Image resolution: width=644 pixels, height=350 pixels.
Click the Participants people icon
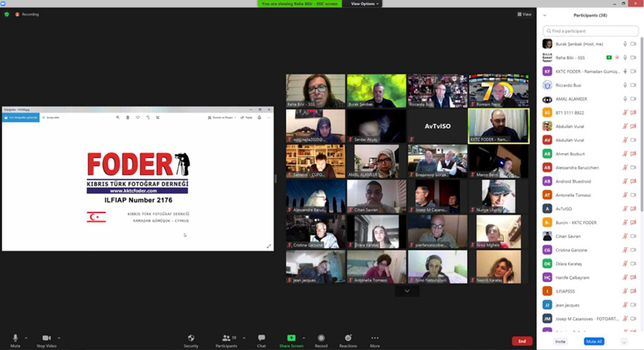226,338
